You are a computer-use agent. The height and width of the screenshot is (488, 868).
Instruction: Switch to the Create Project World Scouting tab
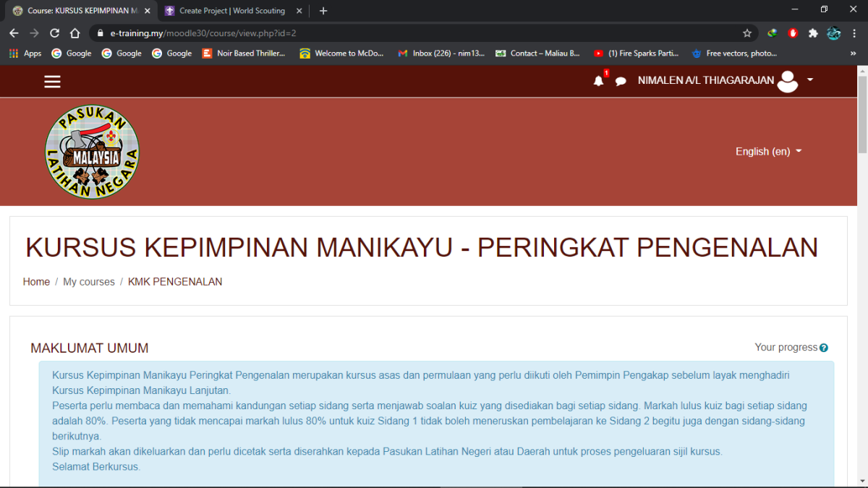click(x=231, y=11)
